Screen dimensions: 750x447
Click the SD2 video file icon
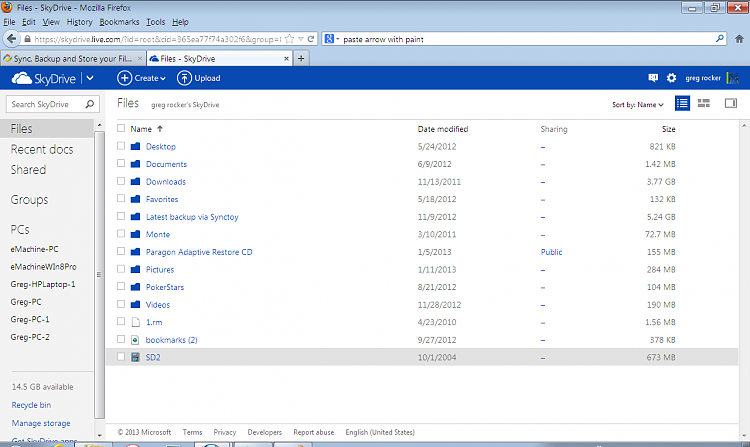click(135, 357)
